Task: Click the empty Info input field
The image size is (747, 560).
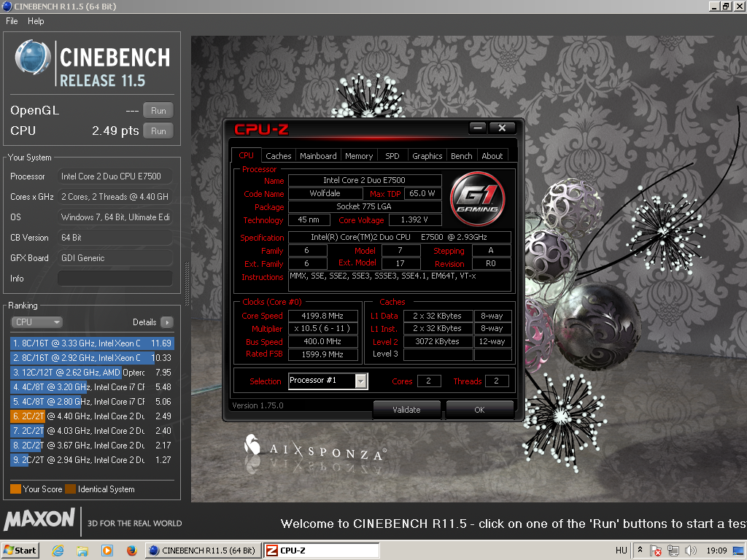Action: [x=115, y=278]
